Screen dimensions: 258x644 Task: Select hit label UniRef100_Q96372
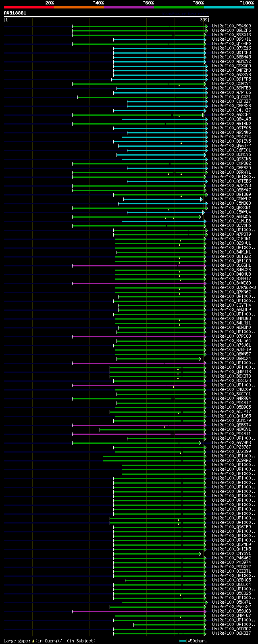[231, 145]
